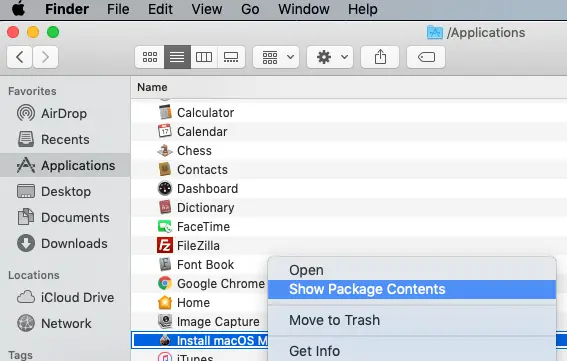
Task: Click the Documents sidebar icon
Action: tap(26, 217)
